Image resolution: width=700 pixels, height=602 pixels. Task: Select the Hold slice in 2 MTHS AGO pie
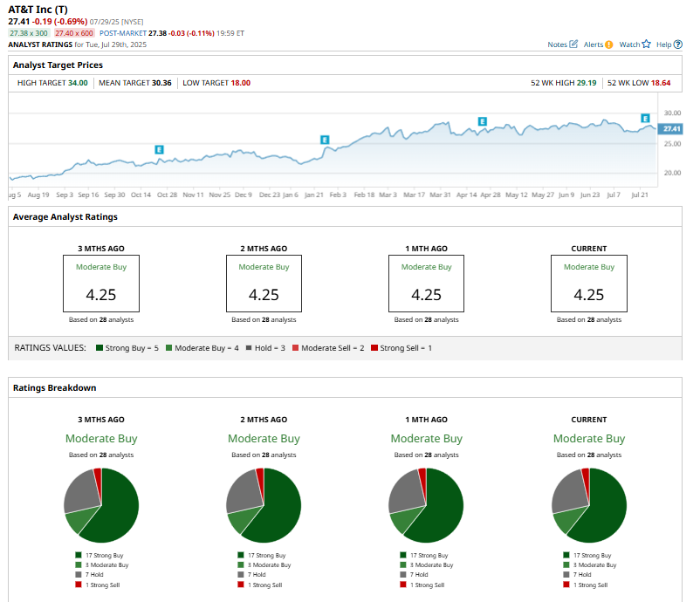coord(244,491)
